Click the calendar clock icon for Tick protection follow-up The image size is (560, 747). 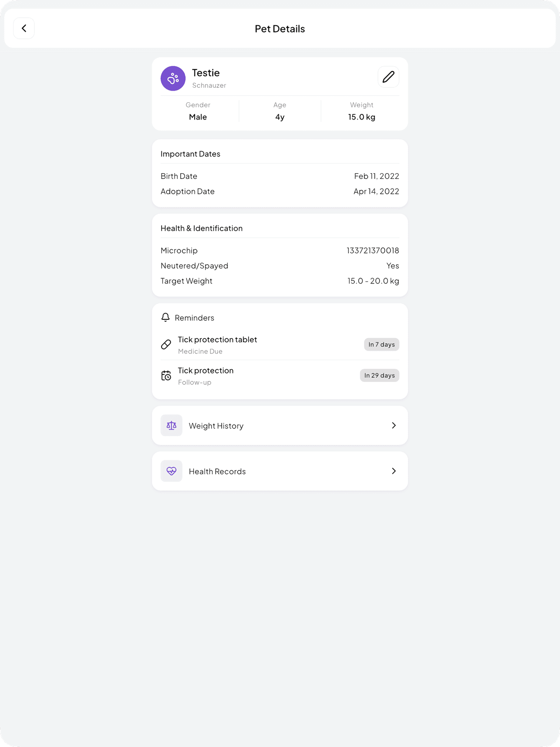point(166,375)
